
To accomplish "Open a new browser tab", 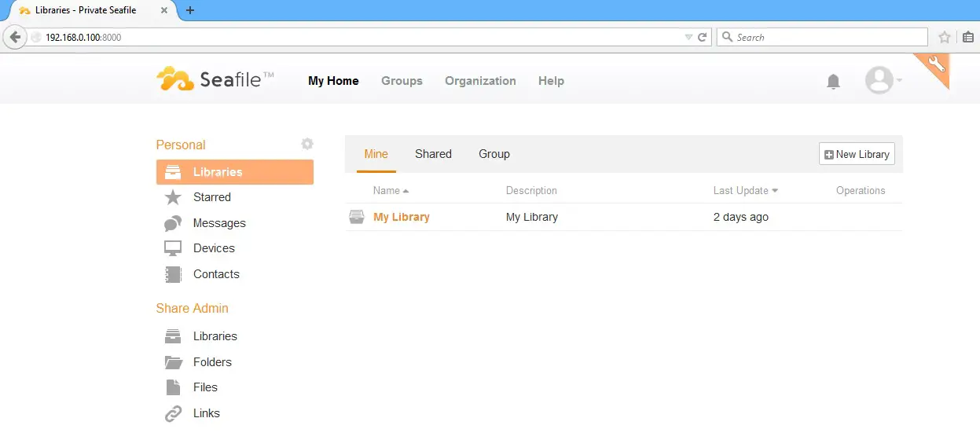I will [189, 10].
